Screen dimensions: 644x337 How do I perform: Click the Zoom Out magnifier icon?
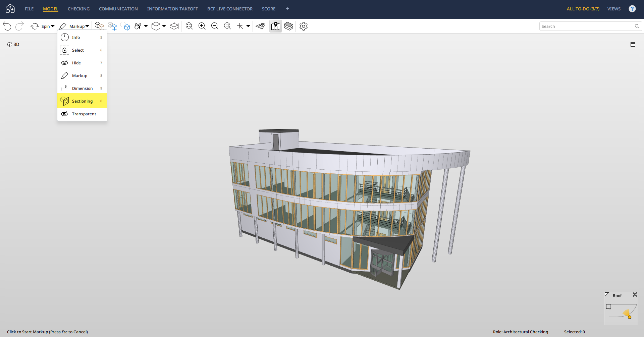(x=215, y=26)
